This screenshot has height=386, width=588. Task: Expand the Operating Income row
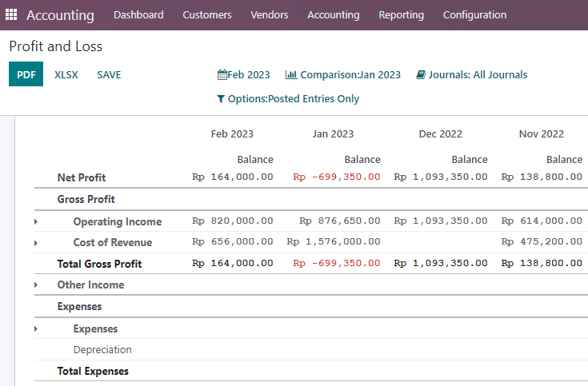(36, 222)
